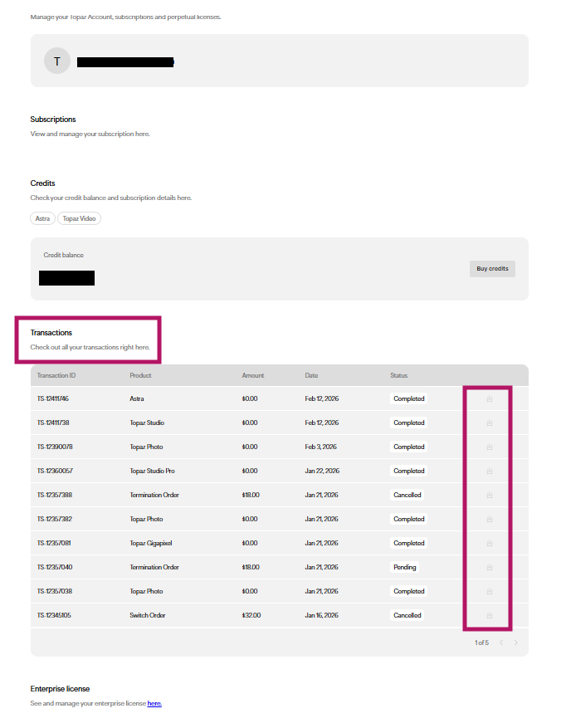Image resolution: width=566 pixels, height=728 pixels.
Task: Open the enterprise license here link
Action: 154,703
